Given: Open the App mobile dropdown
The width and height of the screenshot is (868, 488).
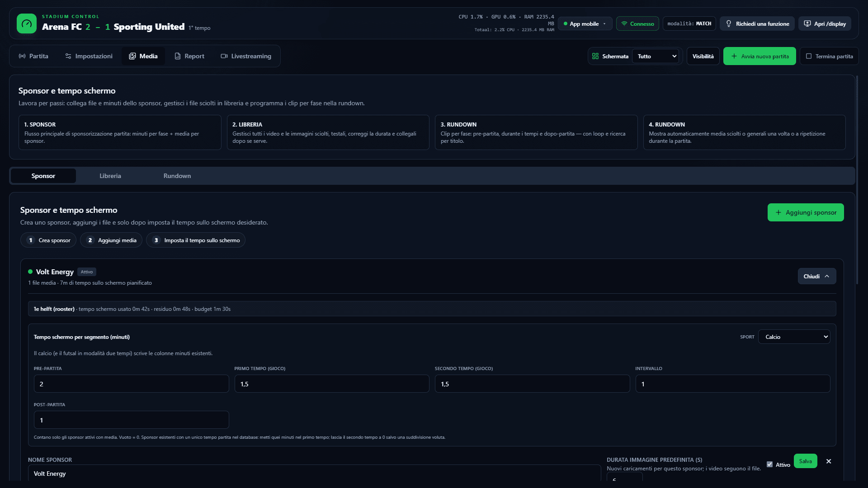Looking at the screenshot, I should [585, 23].
